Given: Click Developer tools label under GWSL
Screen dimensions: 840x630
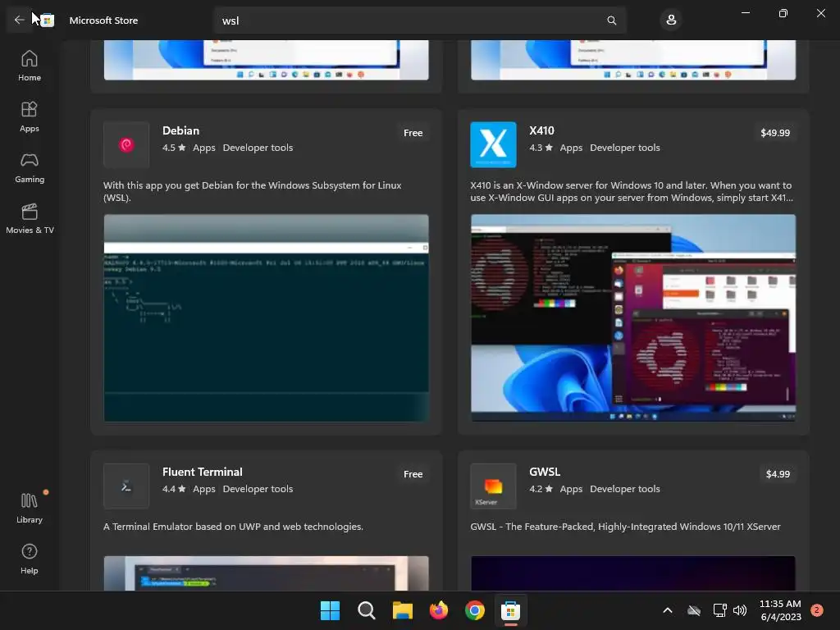Looking at the screenshot, I should 624,489.
